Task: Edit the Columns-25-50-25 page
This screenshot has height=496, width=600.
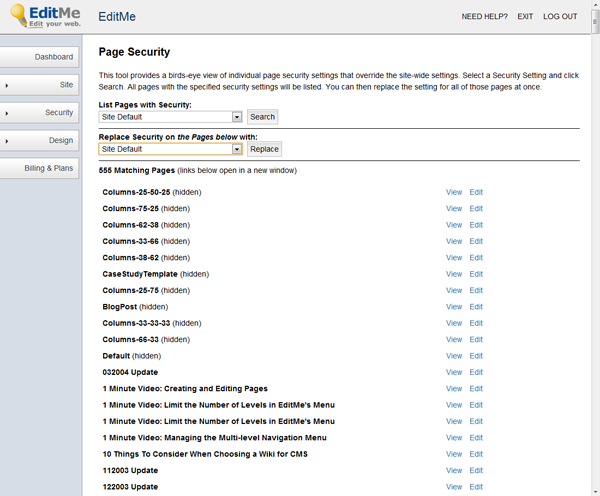Action: pos(476,192)
